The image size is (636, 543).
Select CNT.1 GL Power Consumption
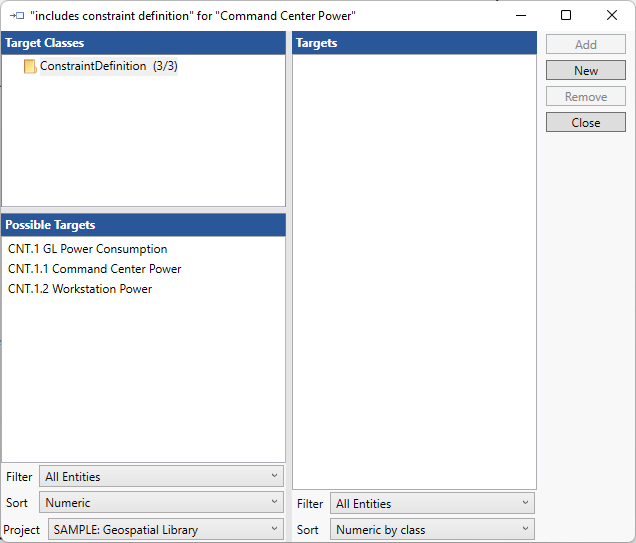(88, 249)
